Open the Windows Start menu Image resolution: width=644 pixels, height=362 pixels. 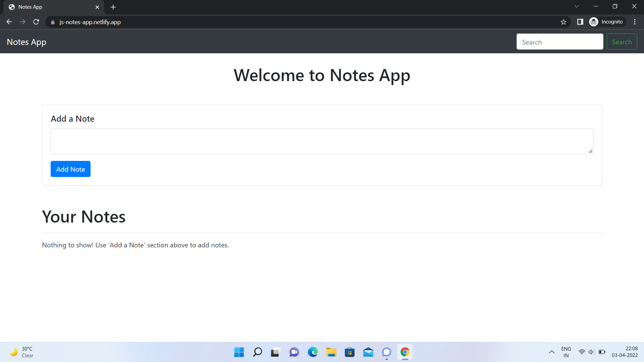(239, 352)
